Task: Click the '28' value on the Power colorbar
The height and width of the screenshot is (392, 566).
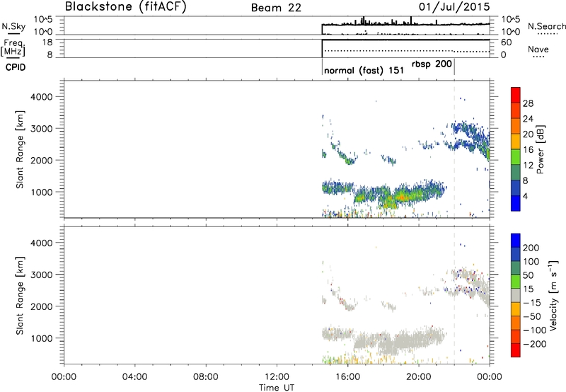Action: pyautogui.click(x=528, y=103)
